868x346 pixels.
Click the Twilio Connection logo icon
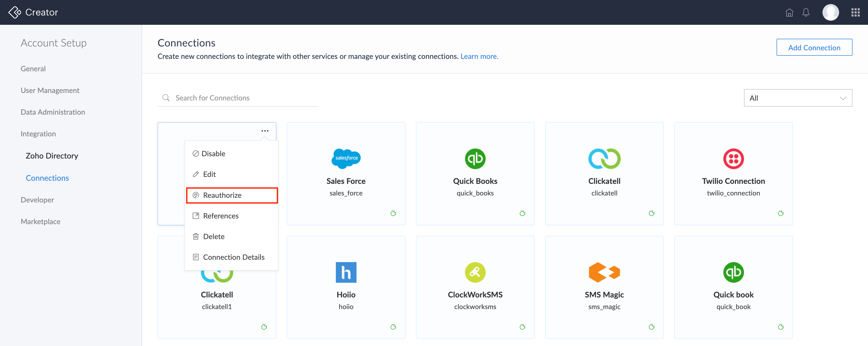tap(733, 159)
